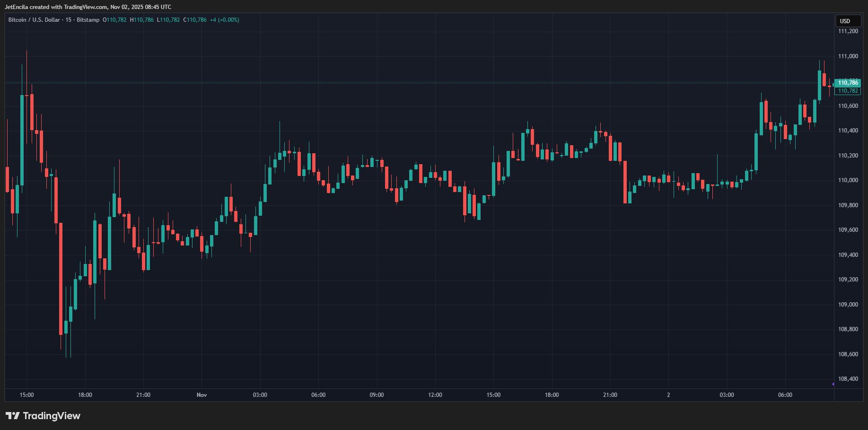
Task: Click the TradingView logo icon
Action: click(x=13, y=416)
